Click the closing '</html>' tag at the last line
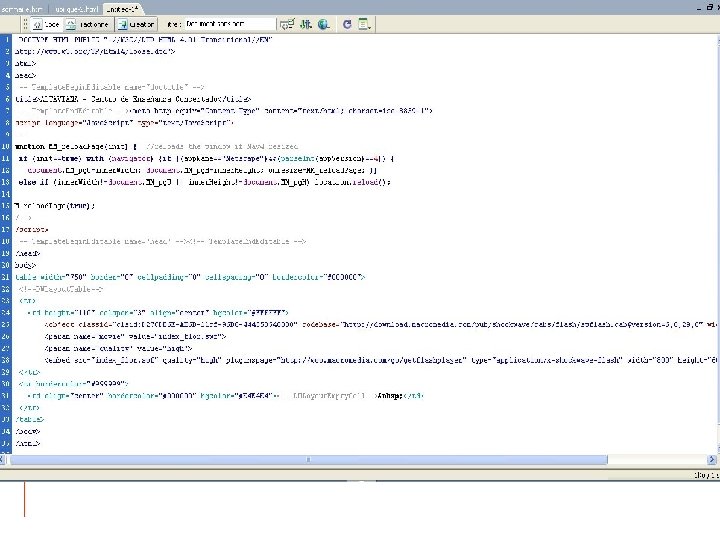The height and width of the screenshot is (540, 720). point(28,443)
